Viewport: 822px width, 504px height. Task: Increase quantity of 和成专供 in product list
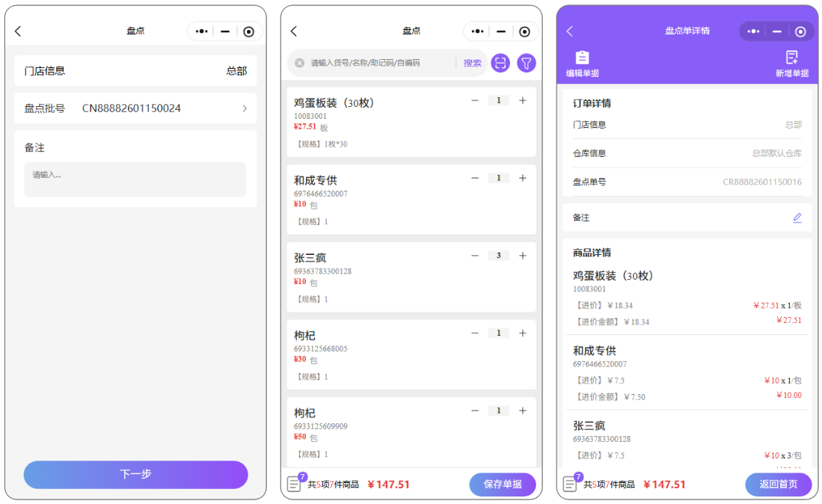pos(523,178)
